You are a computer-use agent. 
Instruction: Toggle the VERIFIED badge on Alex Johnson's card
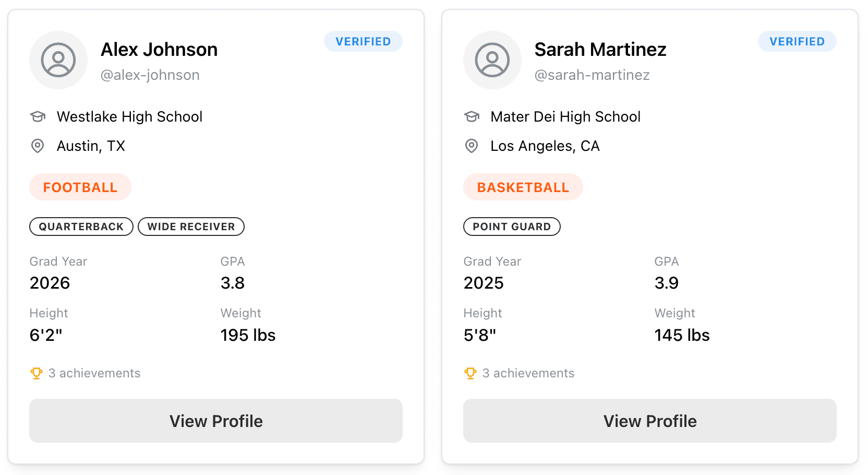(x=363, y=41)
